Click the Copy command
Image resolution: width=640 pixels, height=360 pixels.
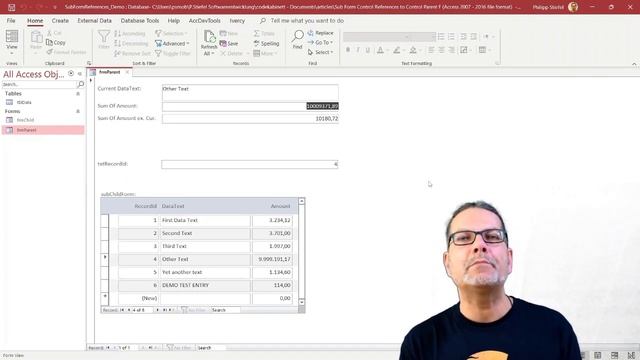[56, 42]
